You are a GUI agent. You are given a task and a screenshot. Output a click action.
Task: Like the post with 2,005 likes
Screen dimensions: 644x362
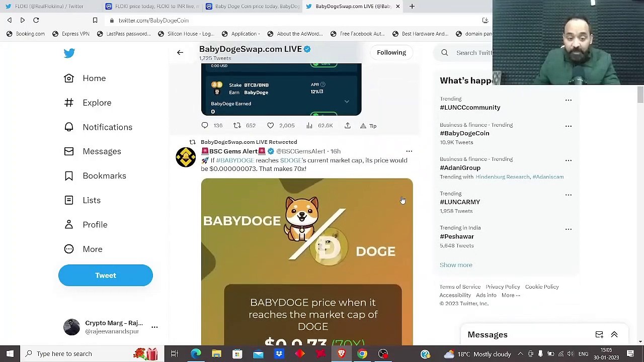pos(271,126)
